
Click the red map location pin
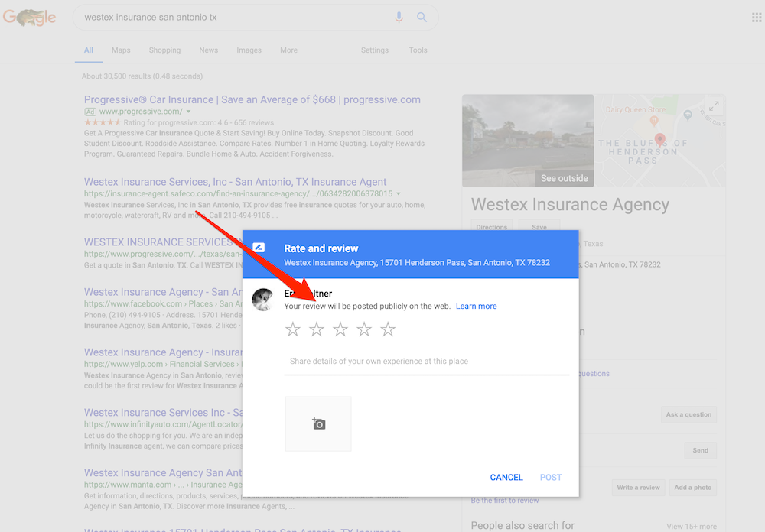[660, 139]
